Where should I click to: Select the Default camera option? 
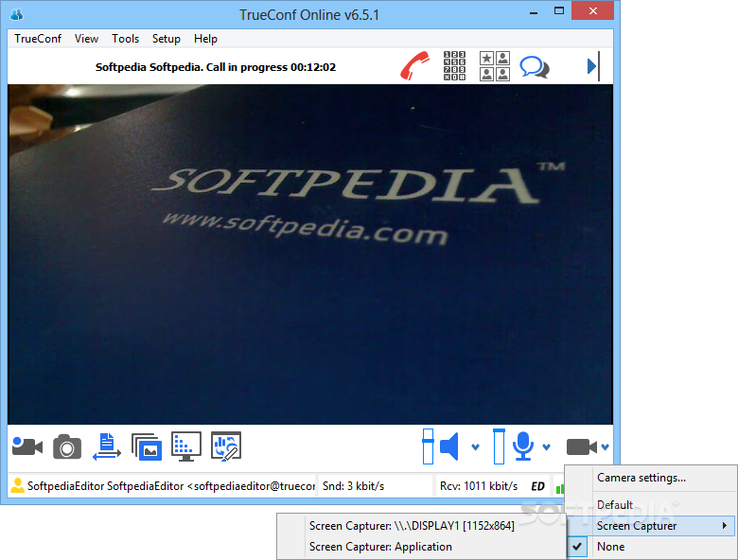[x=651, y=505]
